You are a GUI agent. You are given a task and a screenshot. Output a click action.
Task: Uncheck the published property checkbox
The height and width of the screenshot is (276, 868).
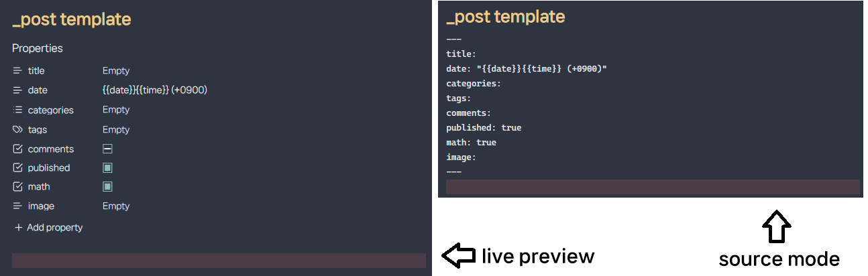[107, 167]
